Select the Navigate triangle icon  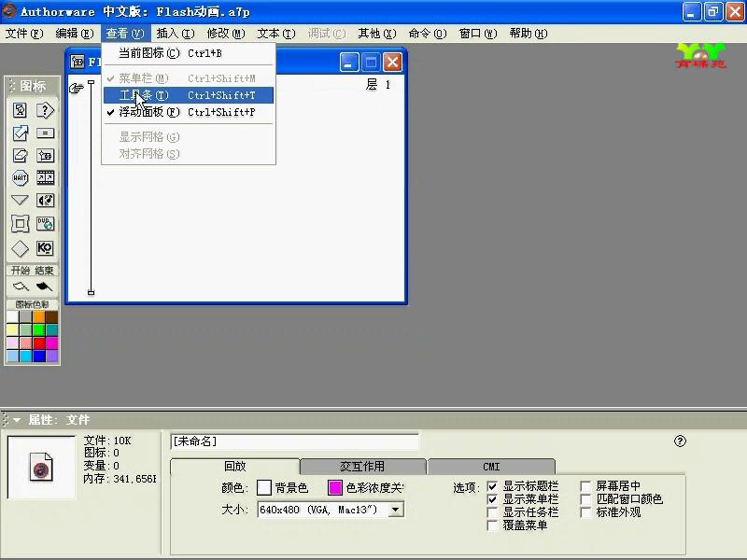click(20, 200)
